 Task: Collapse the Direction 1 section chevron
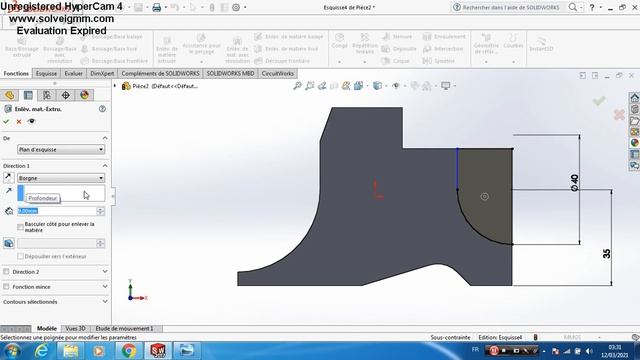(105, 166)
